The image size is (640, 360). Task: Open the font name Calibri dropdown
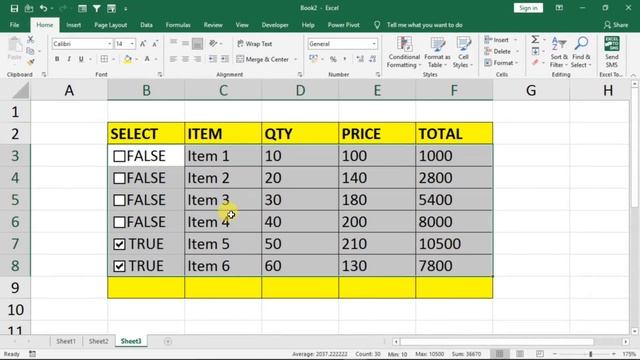109,44
